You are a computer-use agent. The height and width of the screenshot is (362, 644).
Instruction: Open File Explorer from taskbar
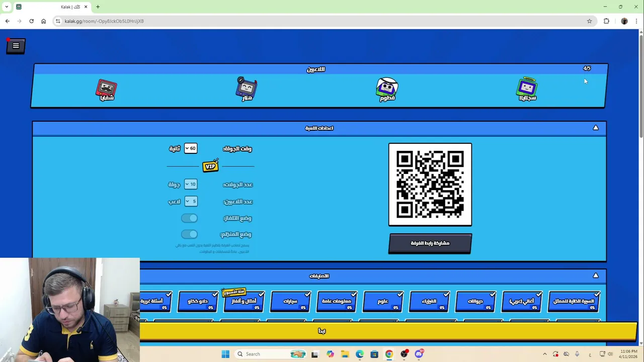(x=345, y=354)
